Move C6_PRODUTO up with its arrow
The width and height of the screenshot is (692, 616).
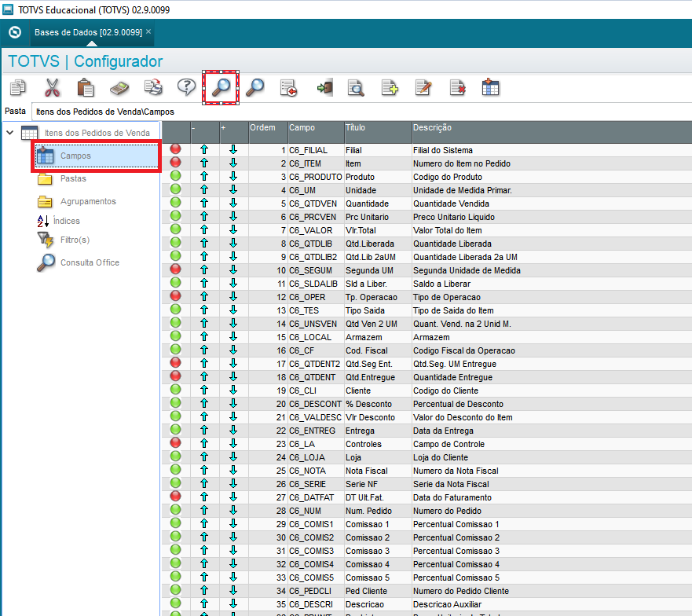(x=204, y=177)
